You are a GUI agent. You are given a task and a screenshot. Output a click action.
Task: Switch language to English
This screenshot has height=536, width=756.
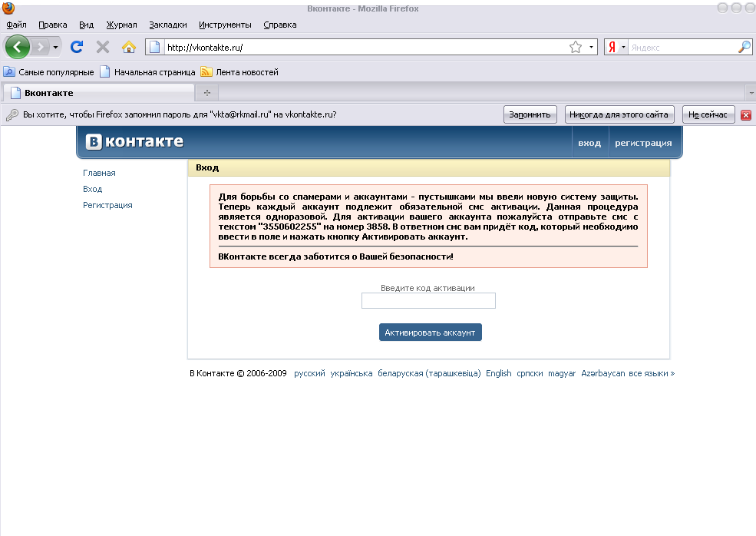[499, 373]
